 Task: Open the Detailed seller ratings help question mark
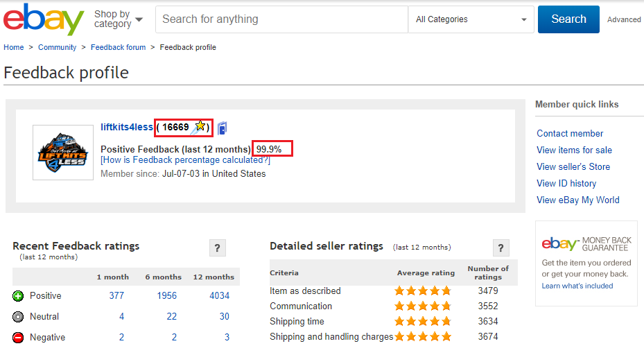501,248
